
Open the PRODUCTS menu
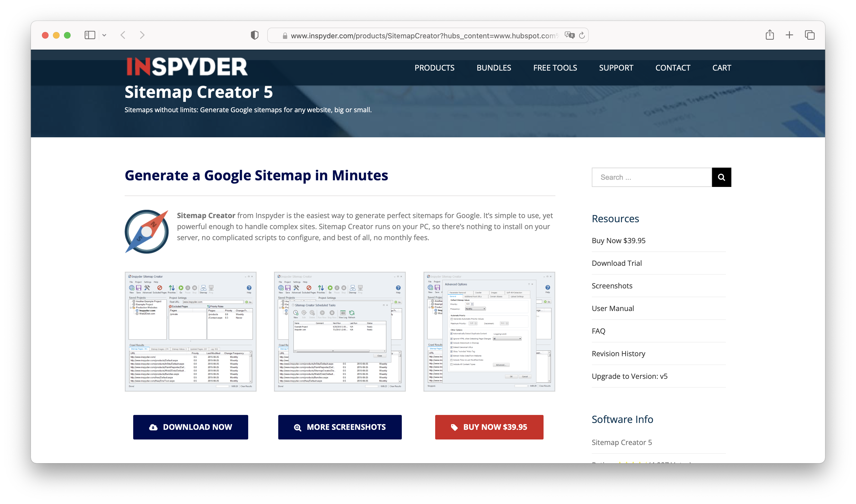coord(434,68)
